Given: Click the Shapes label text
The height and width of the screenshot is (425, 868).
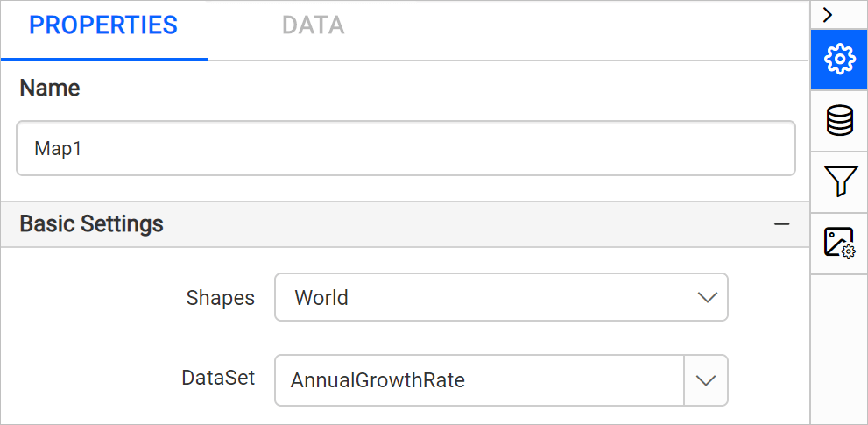Looking at the screenshot, I should click(220, 298).
